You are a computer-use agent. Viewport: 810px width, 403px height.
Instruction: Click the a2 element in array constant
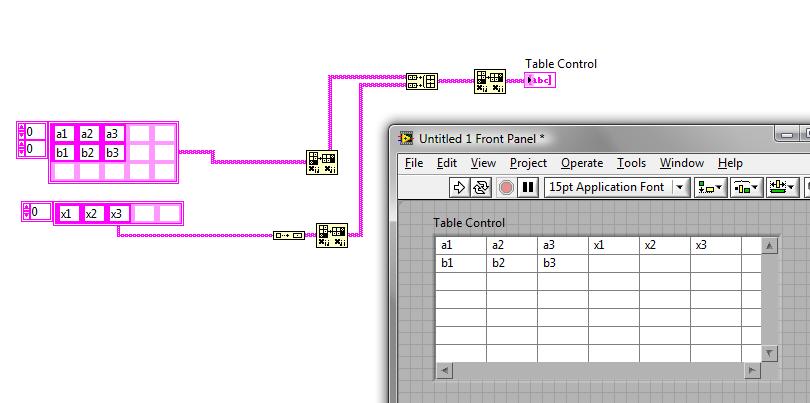pyautogui.click(x=89, y=134)
